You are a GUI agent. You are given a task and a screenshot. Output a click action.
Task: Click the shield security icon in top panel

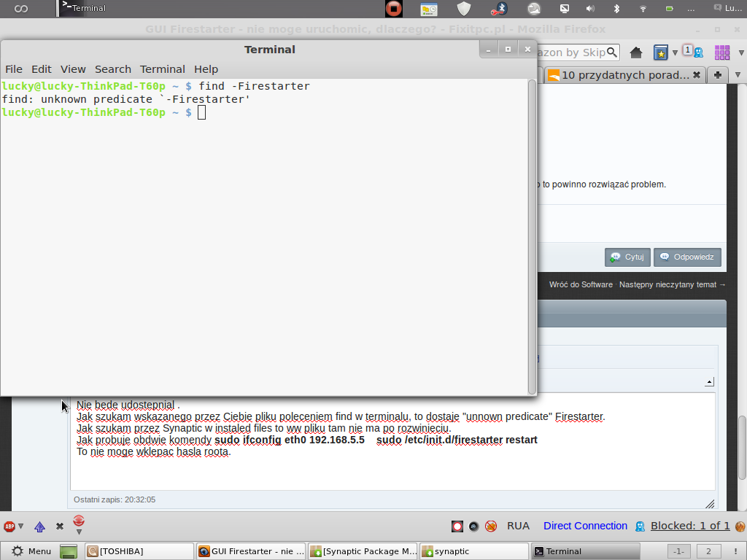click(x=463, y=9)
